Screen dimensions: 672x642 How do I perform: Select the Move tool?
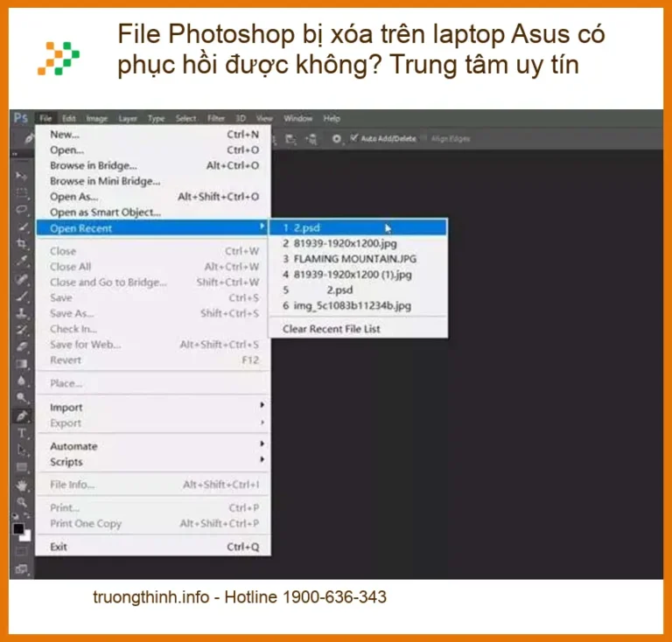point(21,176)
